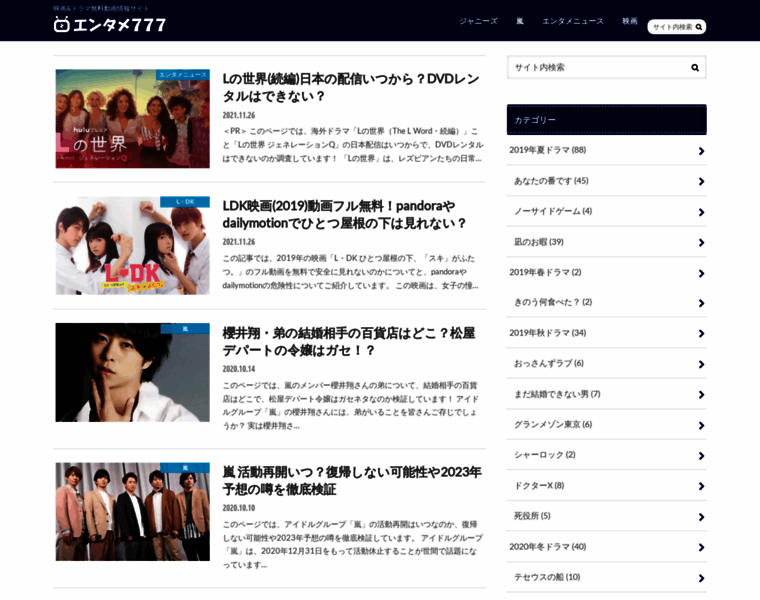
Task: Click chevron next to 2020年冬ドラマ (40)
Action: click(701, 548)
